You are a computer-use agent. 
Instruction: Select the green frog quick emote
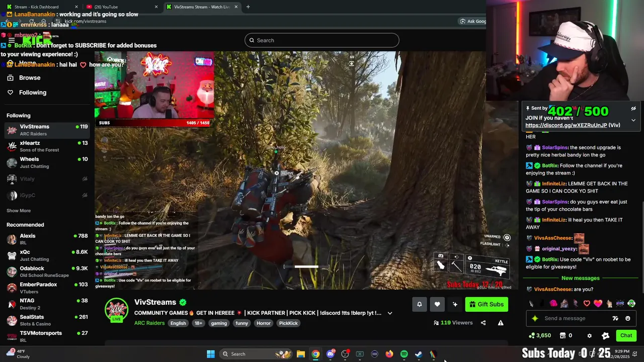tap(631, 304)
